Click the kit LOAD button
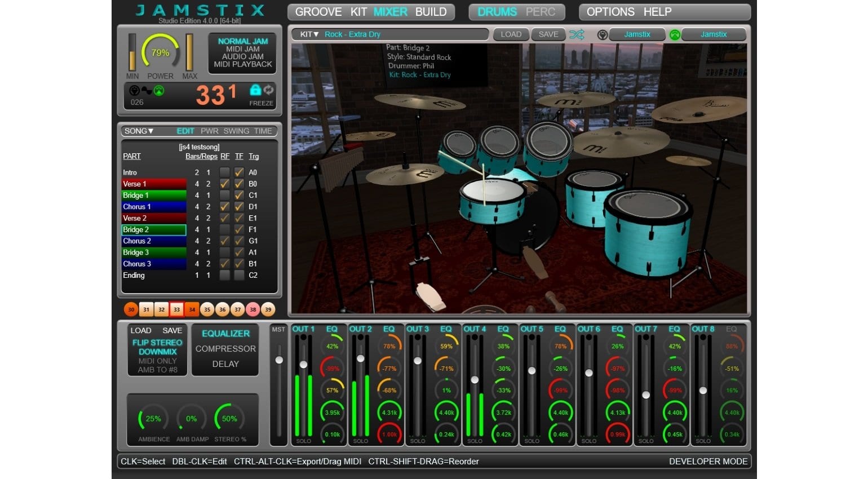The height and width of the screenshot is (479, 868). click(511, 34)
